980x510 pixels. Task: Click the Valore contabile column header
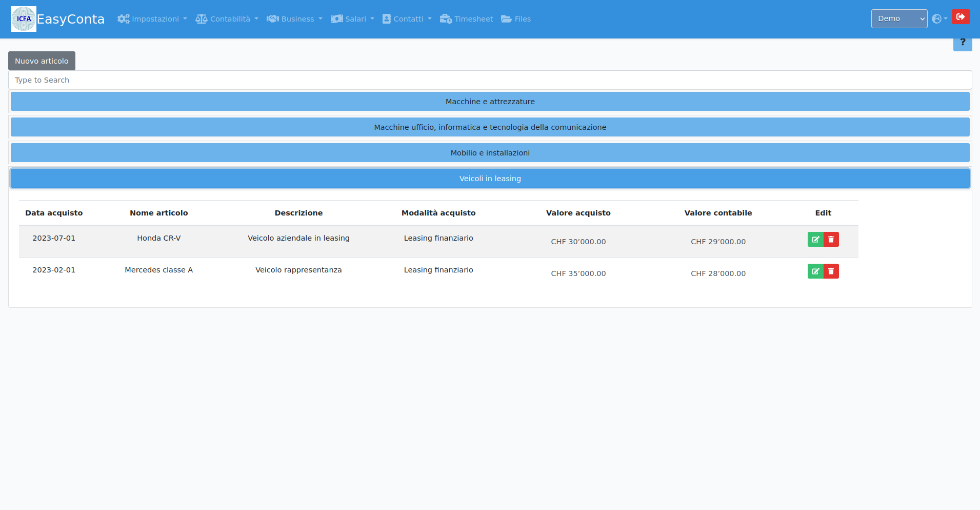click(x=718, y=213)
